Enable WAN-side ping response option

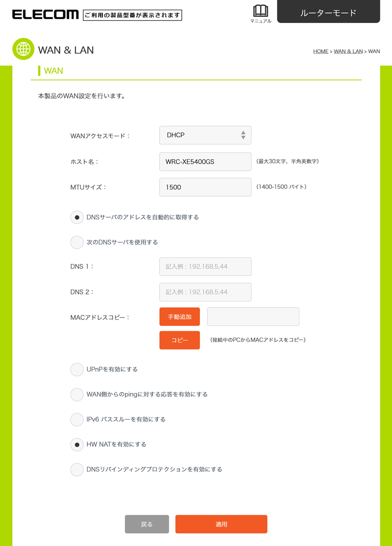tap(77, 395)
